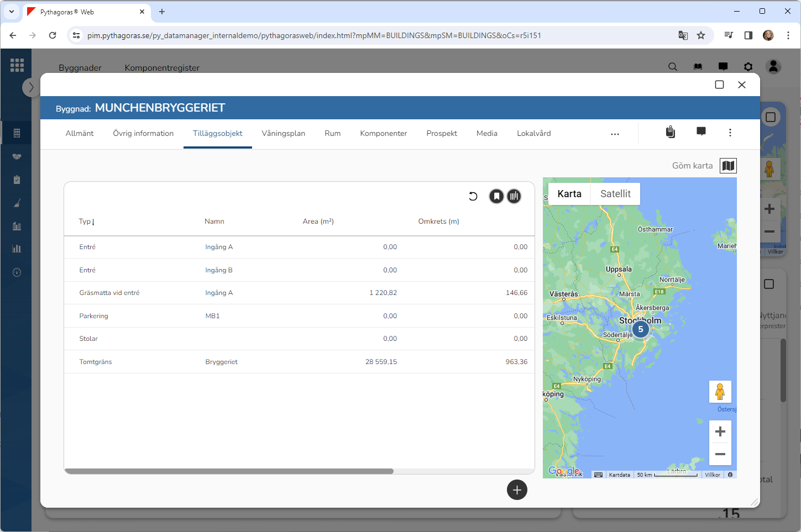Open the Komponenter tab
801x532 pixels.
pos(383,134)
